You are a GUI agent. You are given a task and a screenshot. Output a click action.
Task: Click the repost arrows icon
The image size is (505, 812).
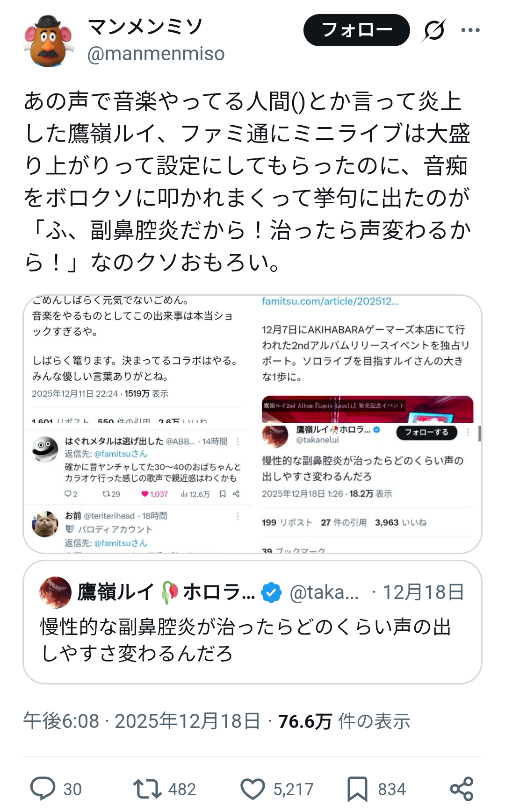point(147,789)
